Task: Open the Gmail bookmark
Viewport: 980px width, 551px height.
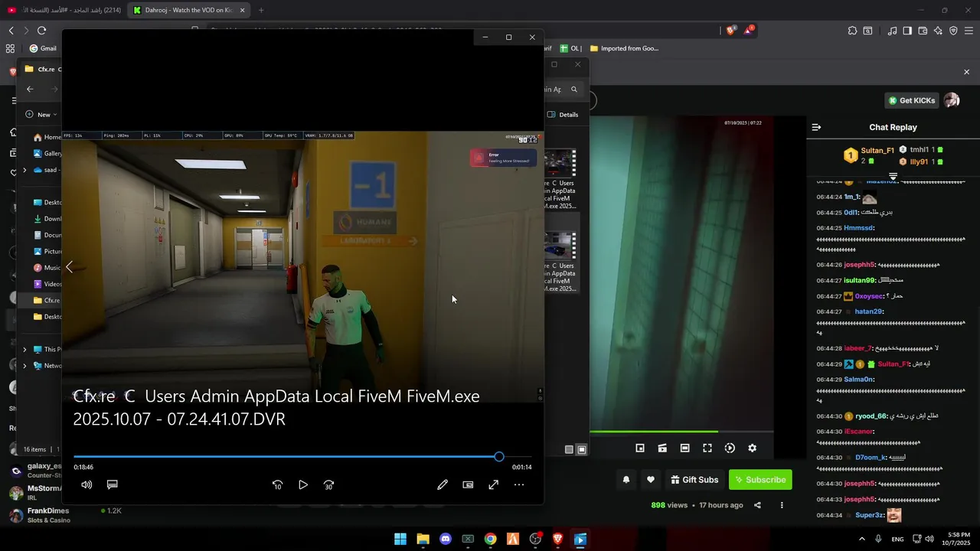Action: coord(43,48)
